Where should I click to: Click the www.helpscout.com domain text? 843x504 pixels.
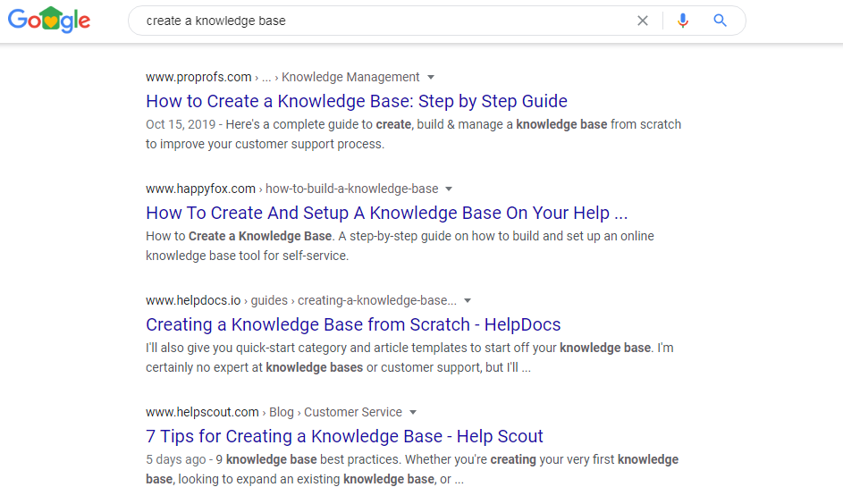[x=202, y=412]
